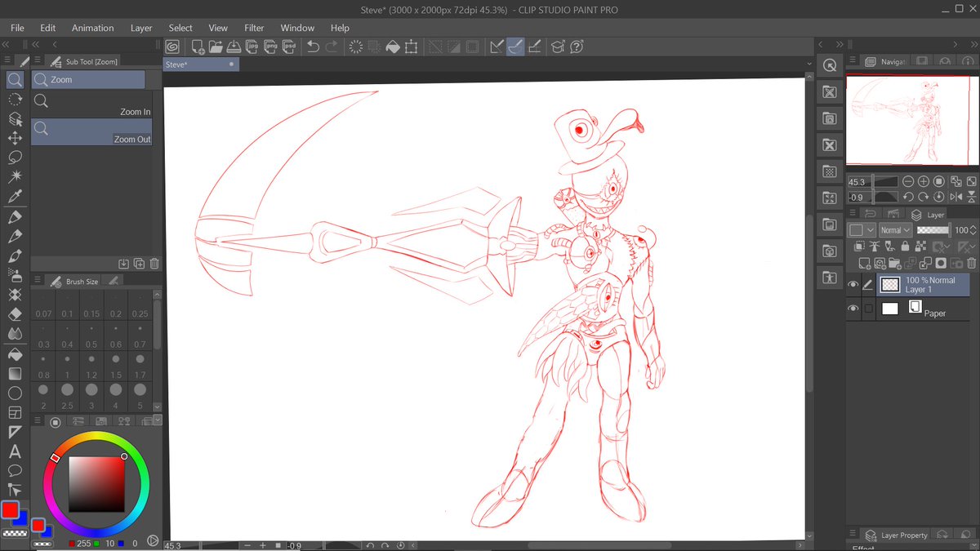This screenshot has height=551, width=980.
Task: Export as JPG from the command bar
Action: coord(252,47)
